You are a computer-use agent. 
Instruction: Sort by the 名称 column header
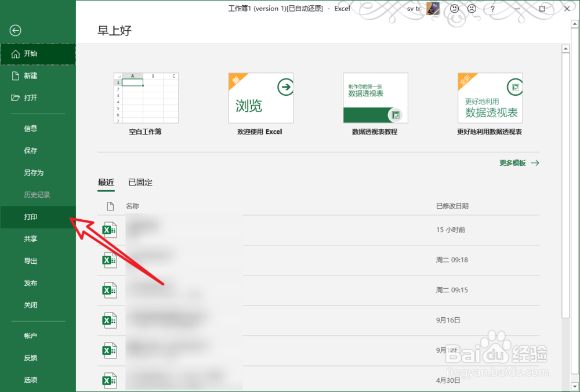tap(132, 206)
